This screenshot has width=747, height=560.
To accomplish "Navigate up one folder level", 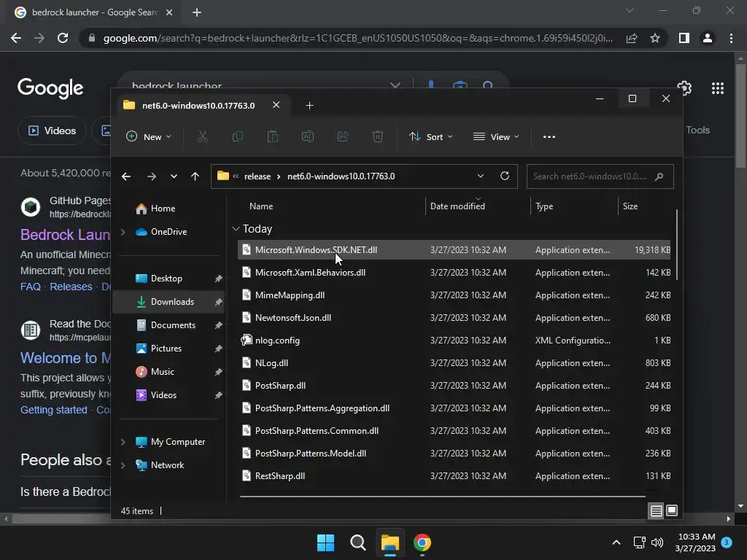I will [x=195, y=176].
